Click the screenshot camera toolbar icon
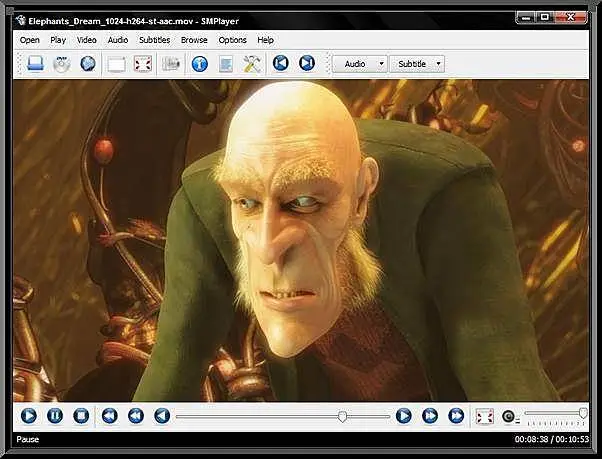 click(x=171, y=64)
